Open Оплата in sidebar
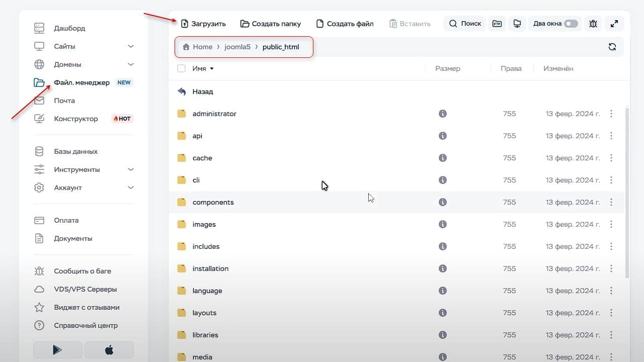 [x=66, y=220]
